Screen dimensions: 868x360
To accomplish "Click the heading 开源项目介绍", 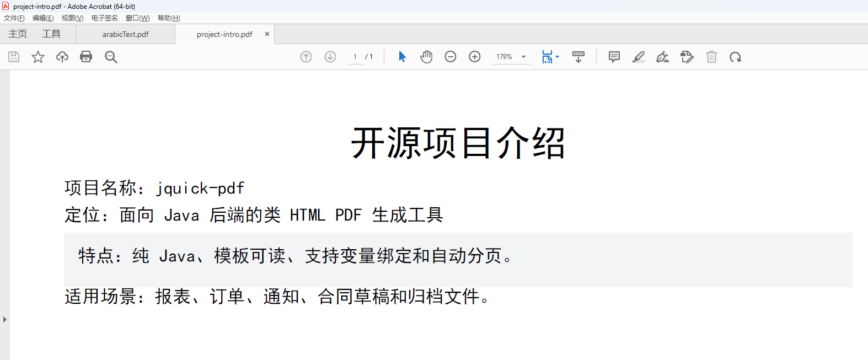I will coord(458,143).
